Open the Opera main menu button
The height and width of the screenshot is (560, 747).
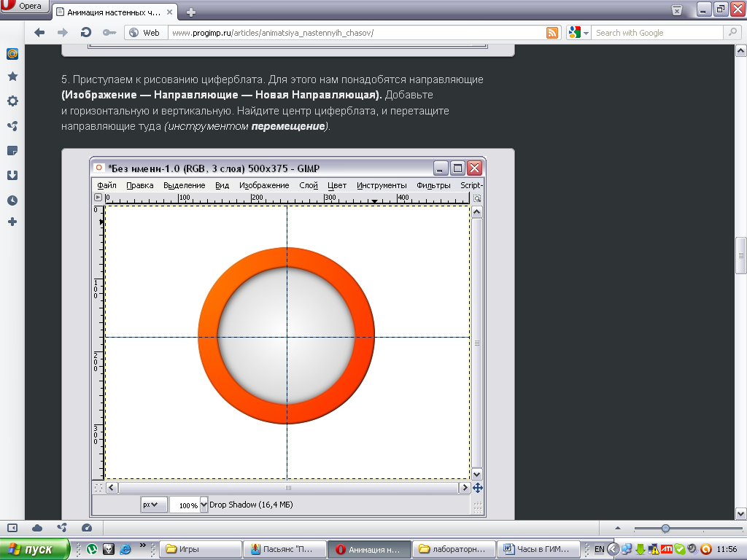[x=24, y=6]
